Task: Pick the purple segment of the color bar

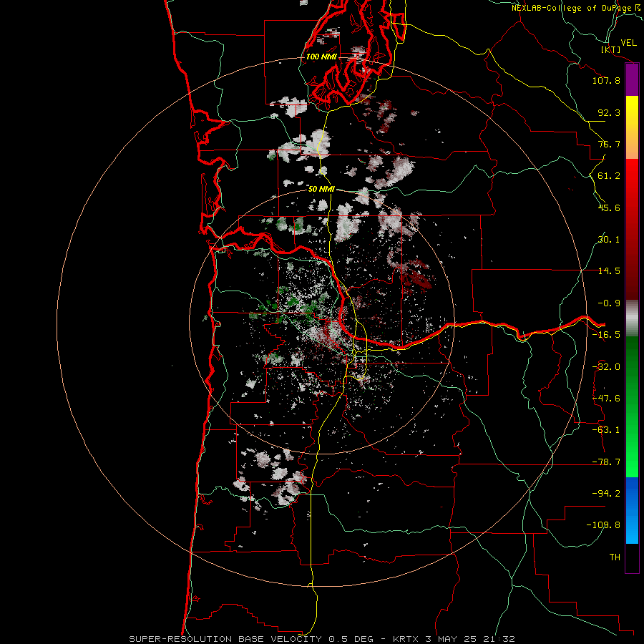Action: point(632,80)
